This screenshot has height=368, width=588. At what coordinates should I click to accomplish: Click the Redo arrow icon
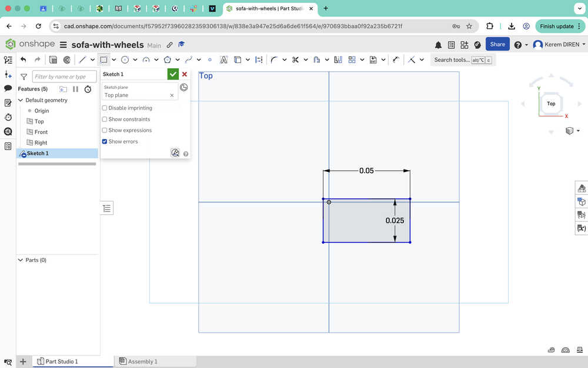point(37,59)
